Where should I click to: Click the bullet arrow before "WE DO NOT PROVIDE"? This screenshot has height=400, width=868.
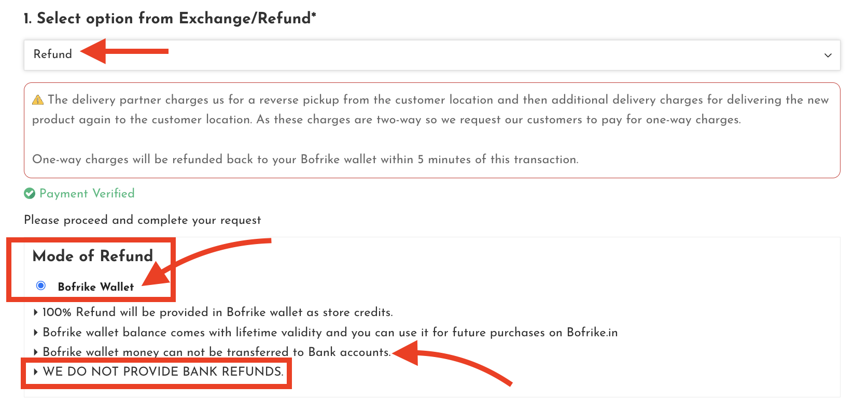click(35, 372)
